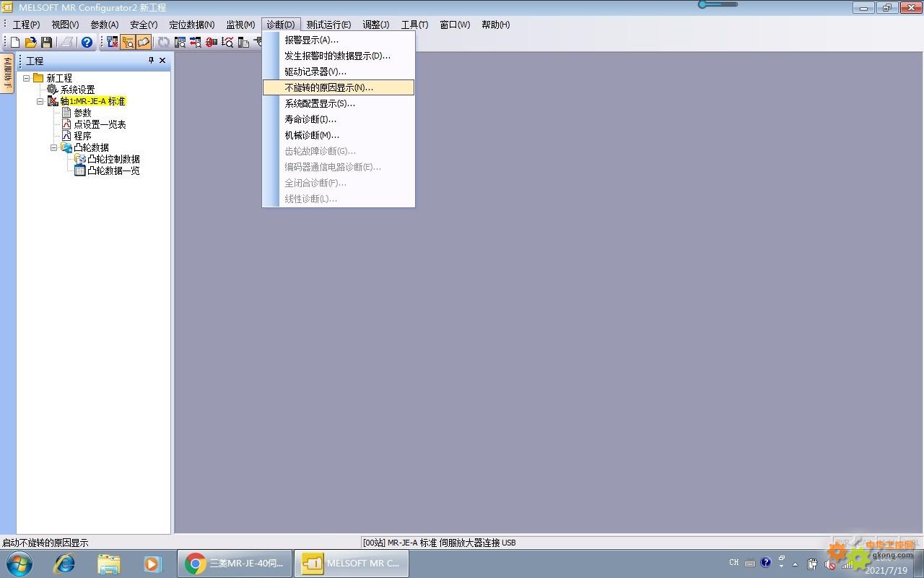The image size is (924, 578).
Task: Open Windows Media Player from the taskbar
Action: pos(152,564)
